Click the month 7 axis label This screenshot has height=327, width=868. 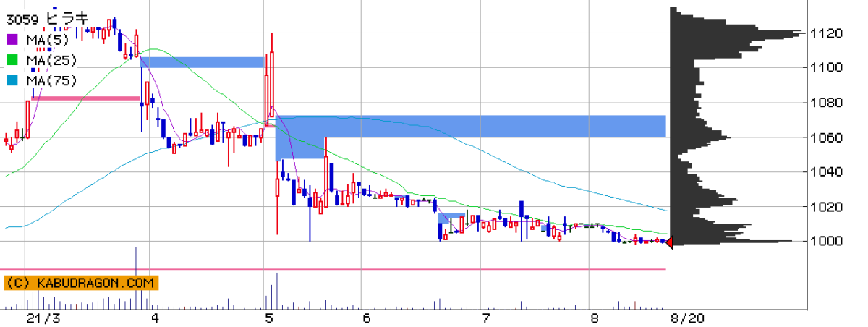pyautogui.click(x=486, y=318)
